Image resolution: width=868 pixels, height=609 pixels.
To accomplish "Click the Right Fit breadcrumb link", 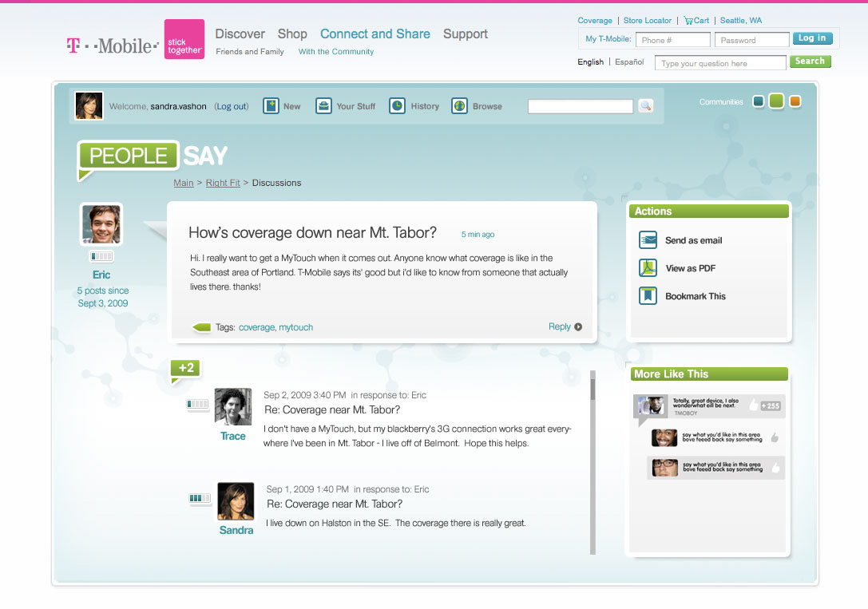I will tap(223, 183).
